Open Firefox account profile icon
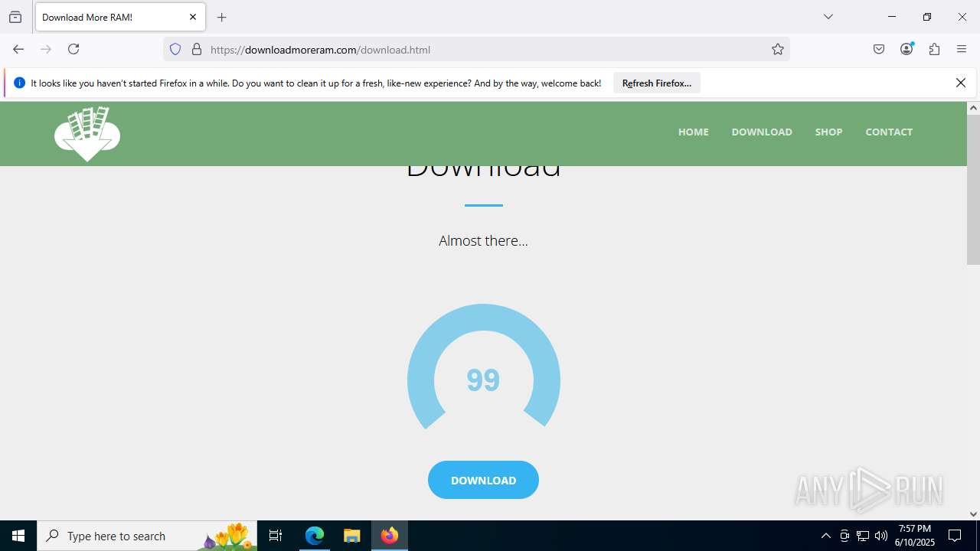The image size is (980, 551). pos(906,49)
